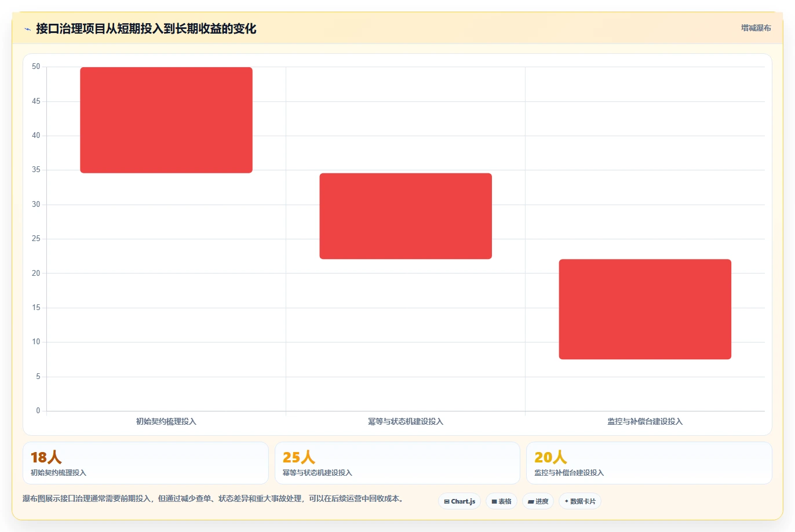Click the 18人 data card
The width and height of the screenshot is (795, 532).
click(x=145, y=463)
